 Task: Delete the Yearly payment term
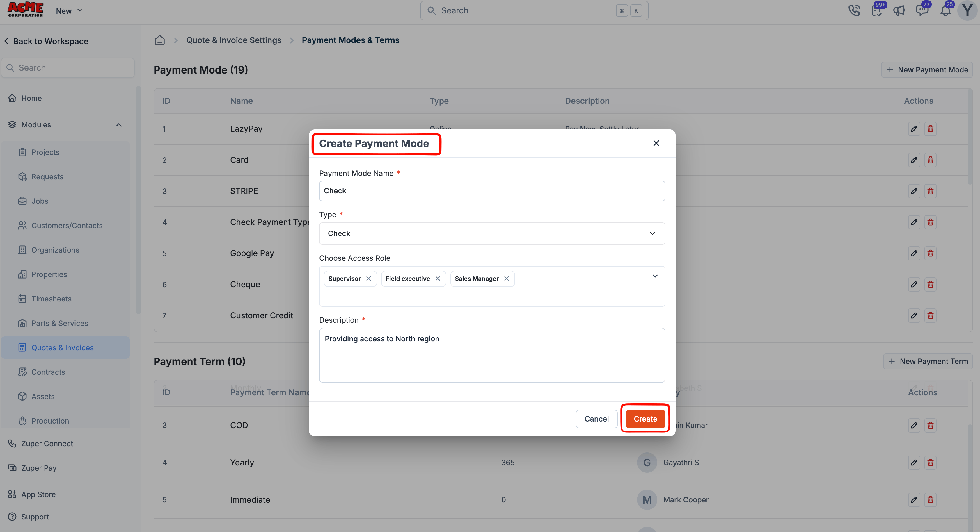click(x=931, y=463)
